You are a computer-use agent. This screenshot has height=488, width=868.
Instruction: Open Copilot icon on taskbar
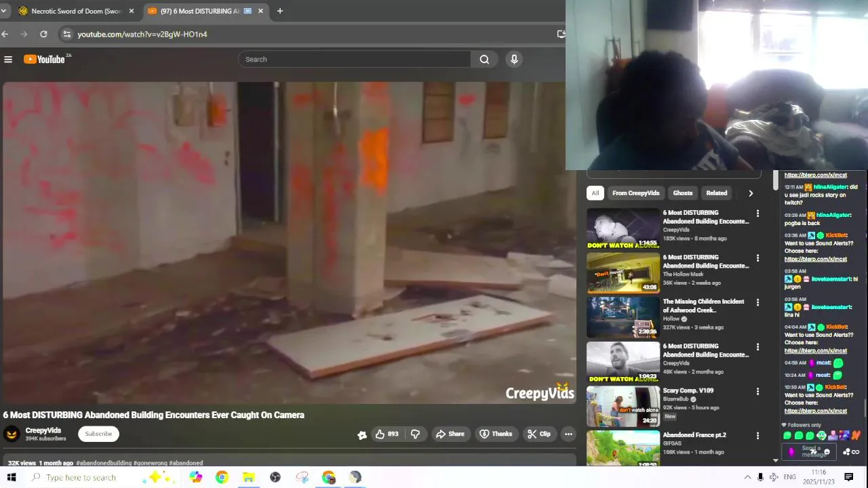pos(195,477)
